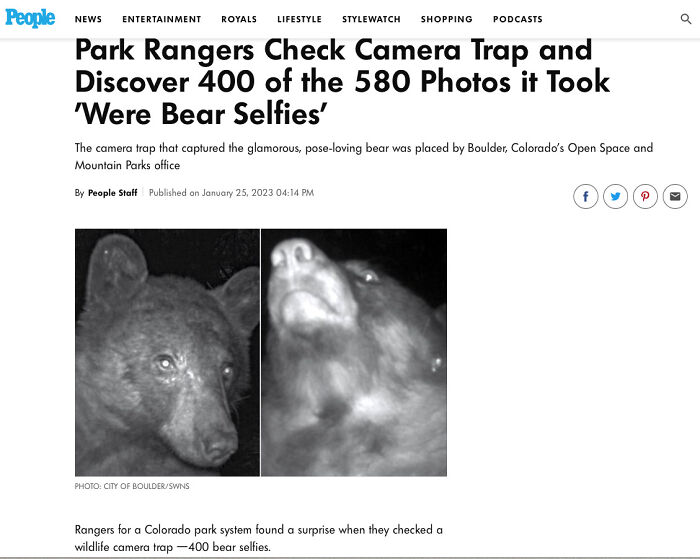Open the StyleWatch section
The image size is (700, 559).
pyautogui.click(x=371, y=19)
